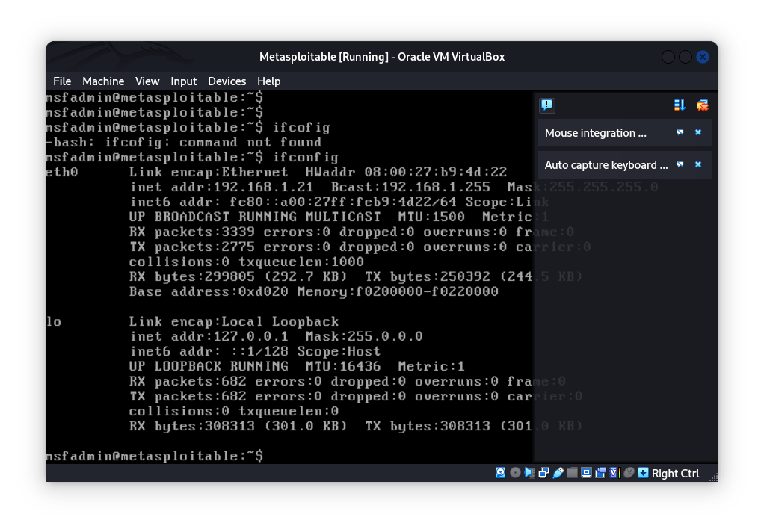Click the display indicator monitor icon
Viewport: 764px width, 532px height.
coord(587,472)
